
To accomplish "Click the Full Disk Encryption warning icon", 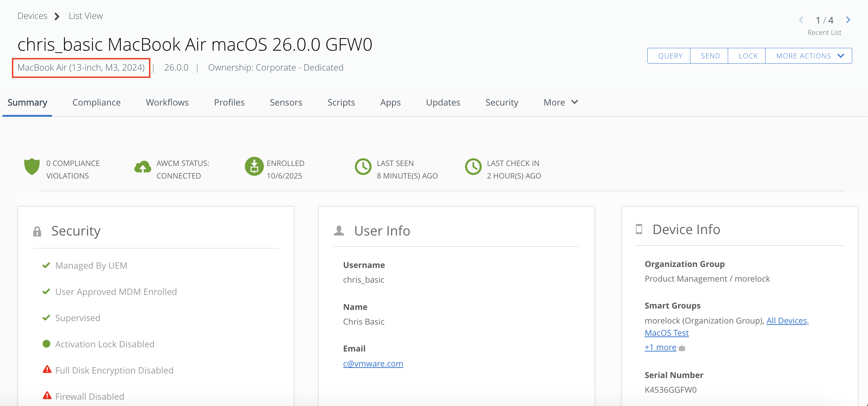I will [47, 370].
